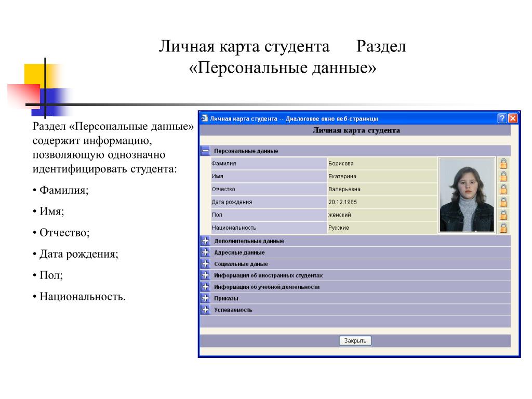Viewport: 532px width, 399px height.
Task: Click the Персональные данные header label
Action: click(x=246, y=151)
